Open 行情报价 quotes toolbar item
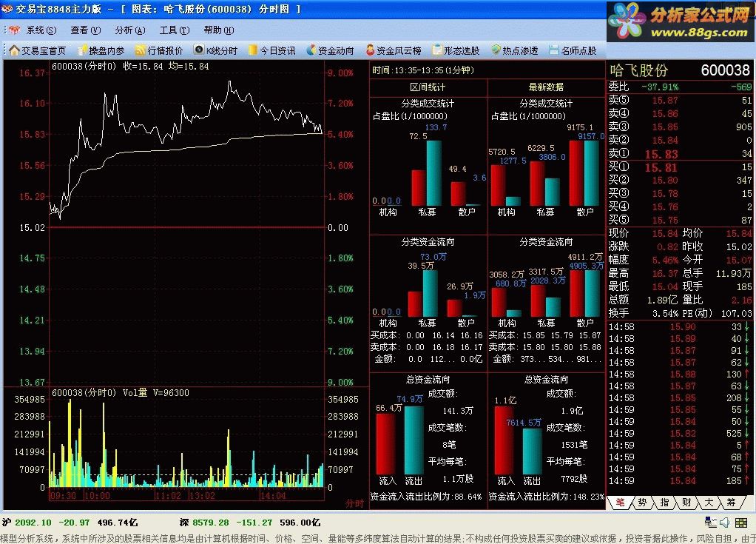This screenshot has width=756, height=544. 159,50
